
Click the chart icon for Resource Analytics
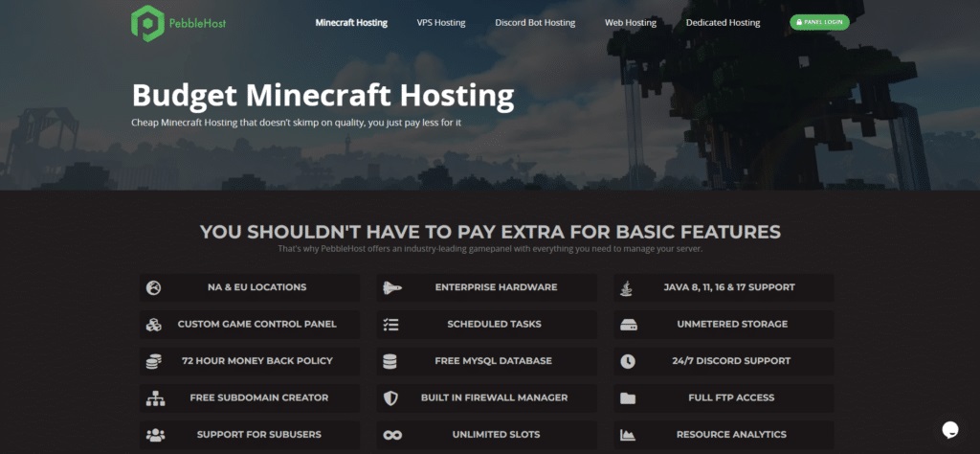tap(628, 435)
